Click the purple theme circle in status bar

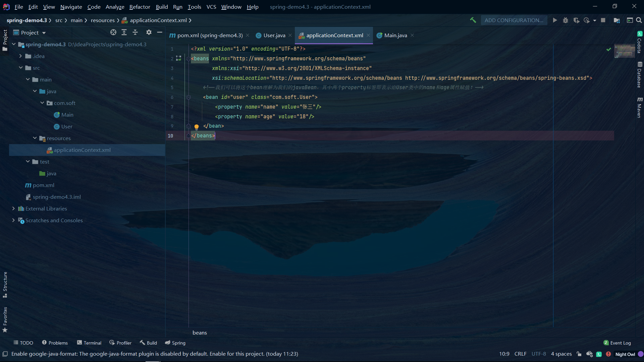pyautogui.click(x=641, y=354)
